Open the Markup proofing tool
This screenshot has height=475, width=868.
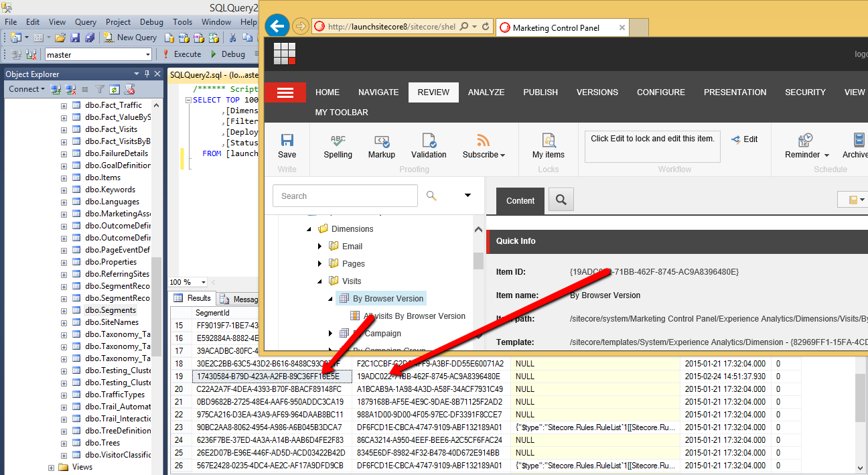click(x=381, y=146)
